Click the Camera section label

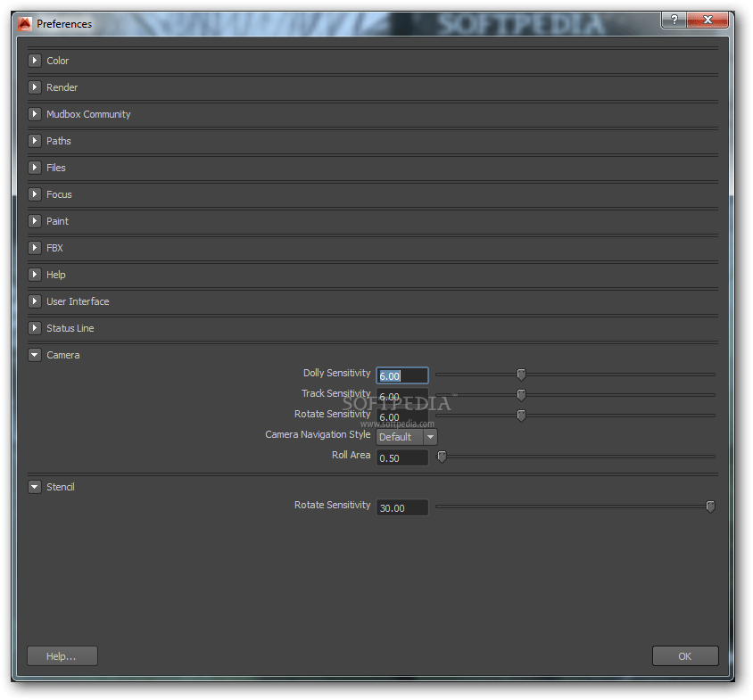click(x=63, y=355)
